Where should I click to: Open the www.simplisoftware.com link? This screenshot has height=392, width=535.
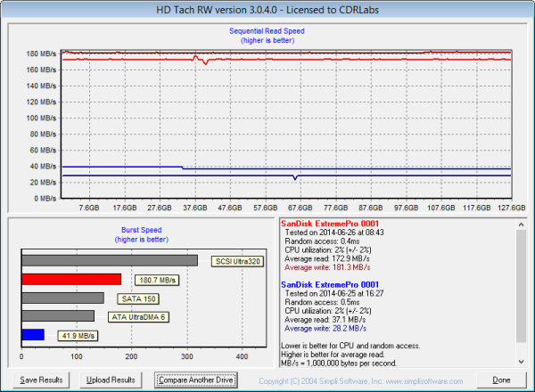425,380
